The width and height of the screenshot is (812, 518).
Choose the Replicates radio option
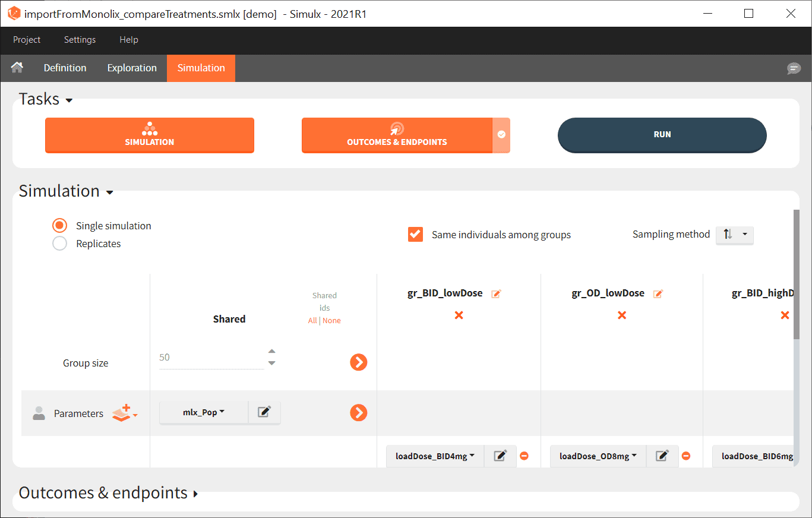pos(59,244)
